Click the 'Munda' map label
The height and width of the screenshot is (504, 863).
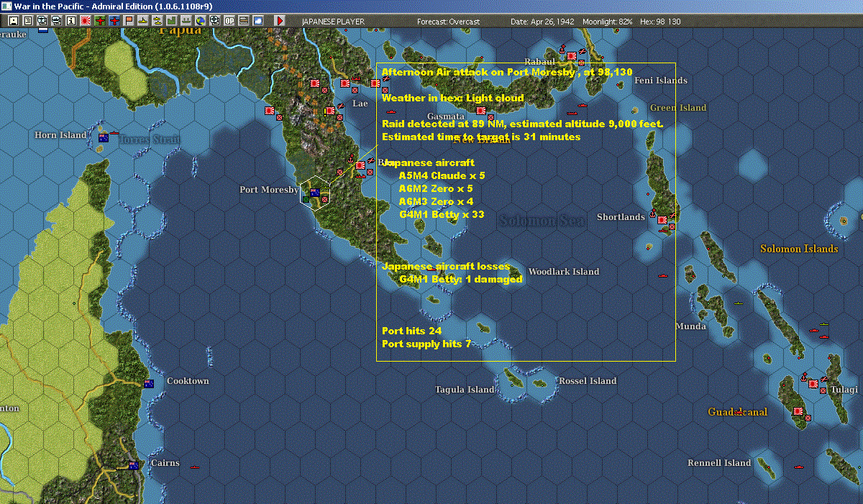[690, 326]
